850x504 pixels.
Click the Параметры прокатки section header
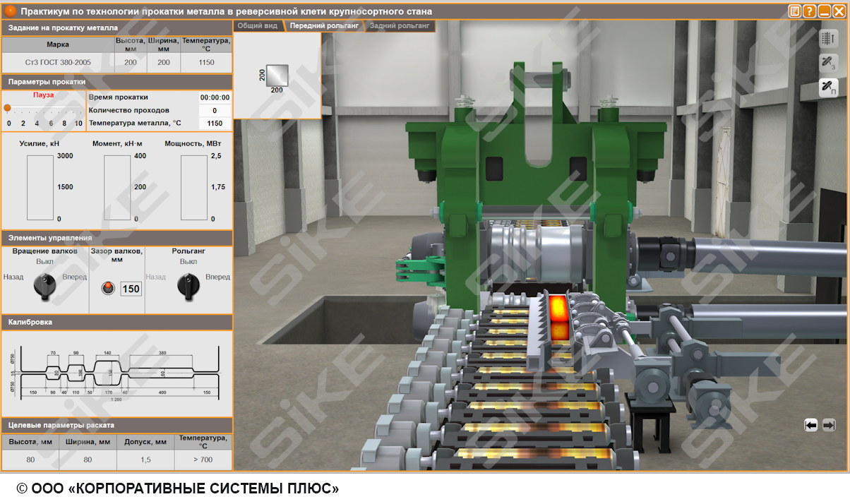click(116, 82)
